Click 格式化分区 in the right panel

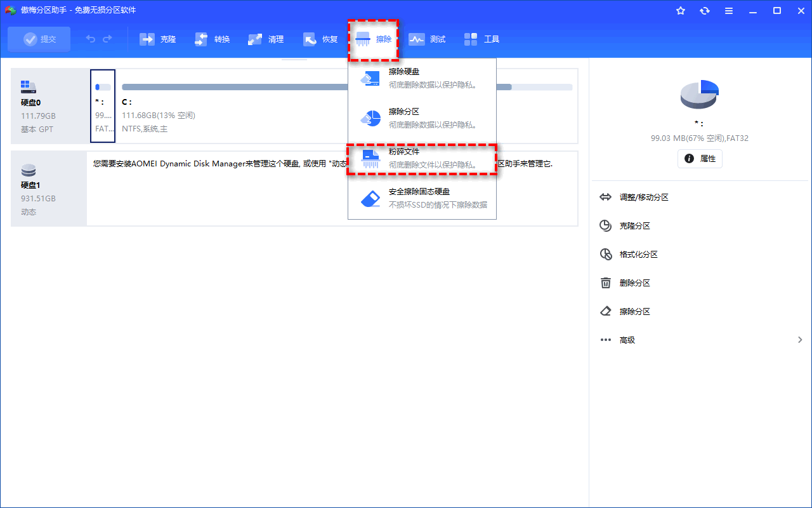[x=638, y=255]
